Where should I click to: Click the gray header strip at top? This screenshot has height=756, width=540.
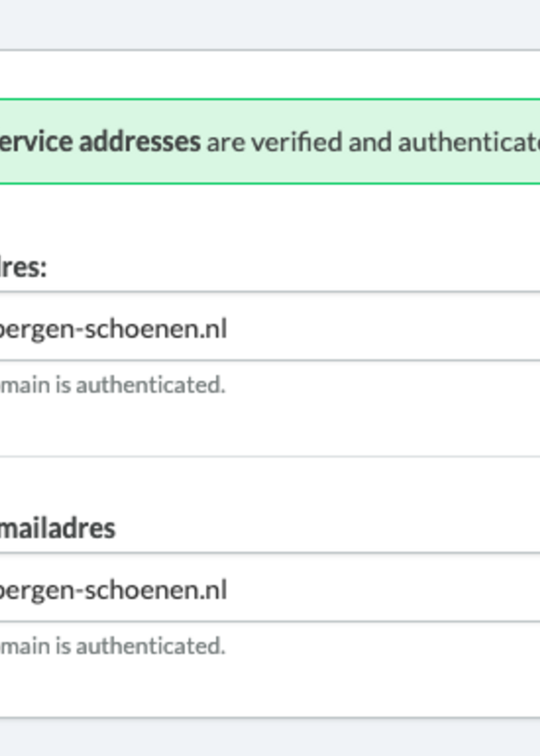click(x=266, y=24)
